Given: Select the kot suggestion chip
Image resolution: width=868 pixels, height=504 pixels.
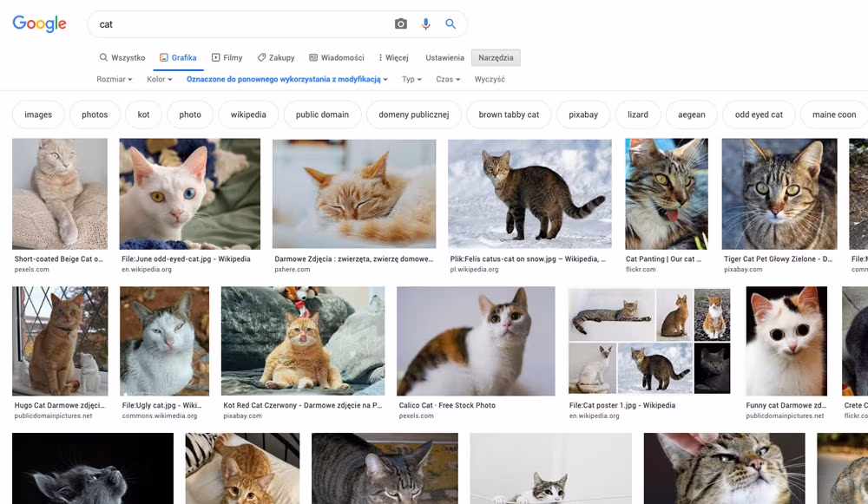Looking at the screenshot, I should click(143, 115).
